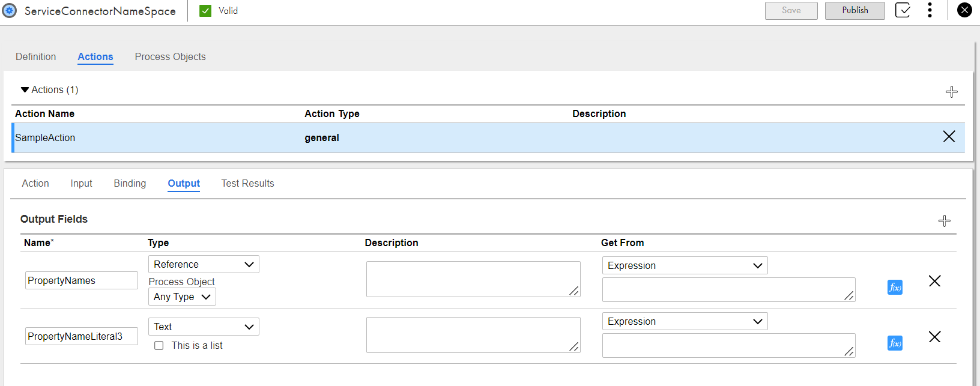This screenshot has width=980, height=386.
Task: Open Get From dropdown for PropertyNames
Action: click(685, 265)
